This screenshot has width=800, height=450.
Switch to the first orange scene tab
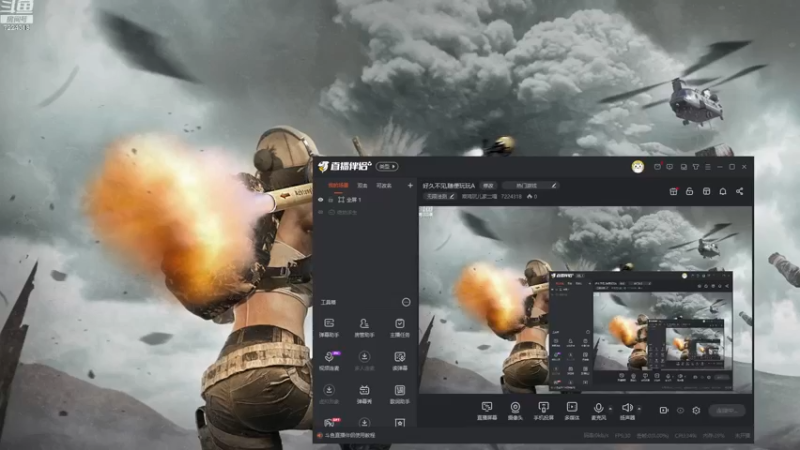click(338, 186)
